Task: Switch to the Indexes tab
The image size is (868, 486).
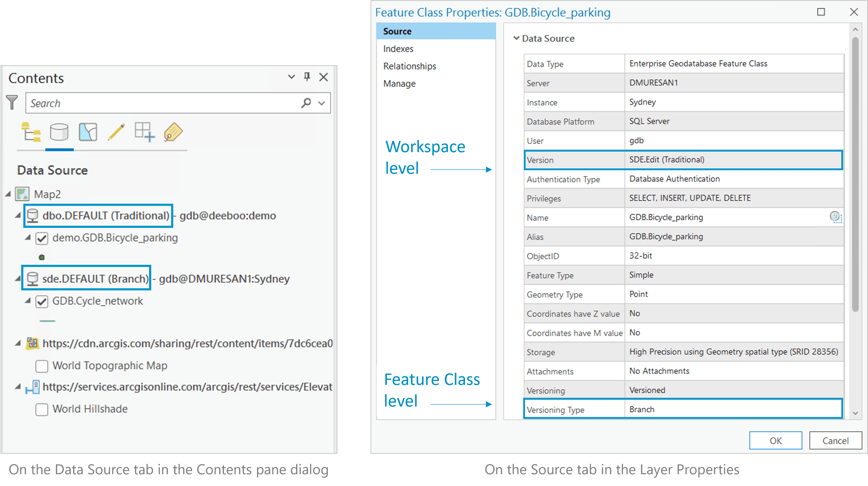Action: (398, 49)
